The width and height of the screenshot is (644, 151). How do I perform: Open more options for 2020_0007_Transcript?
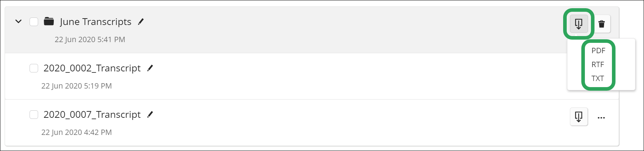601,117
